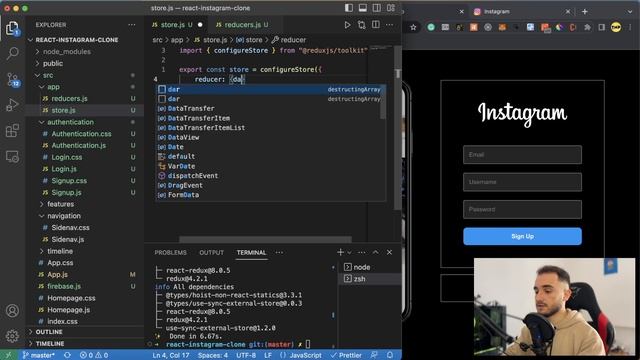Open changes compare icon in editor toolbar
Screen dimensions: 640x360
click(x=362, y=25)
